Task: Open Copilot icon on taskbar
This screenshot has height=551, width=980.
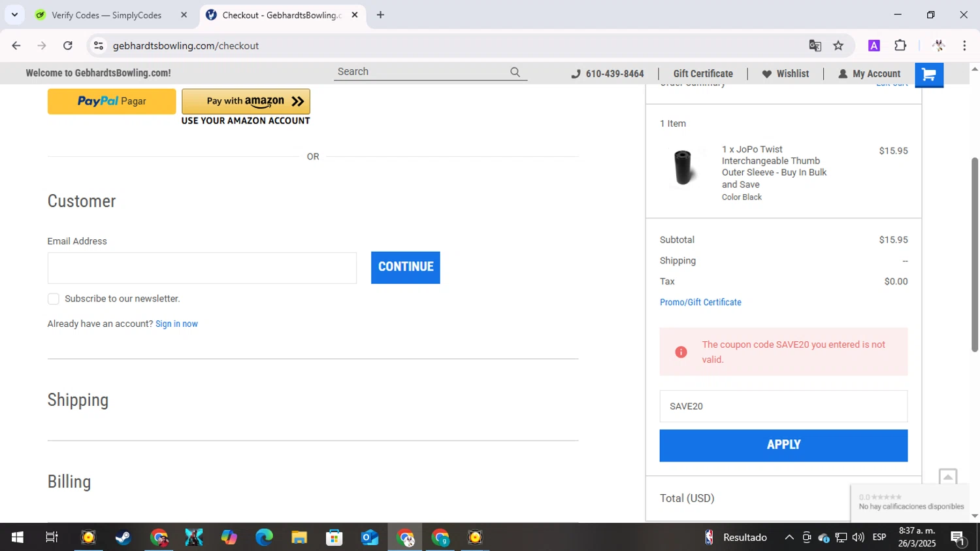Action: [229, 537]
